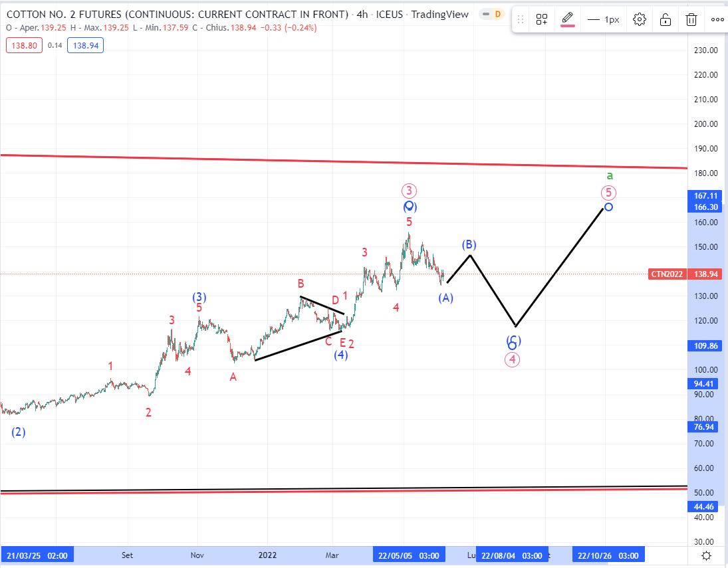
Task: Select the blue (3) wave label
Action: point(199,297)
